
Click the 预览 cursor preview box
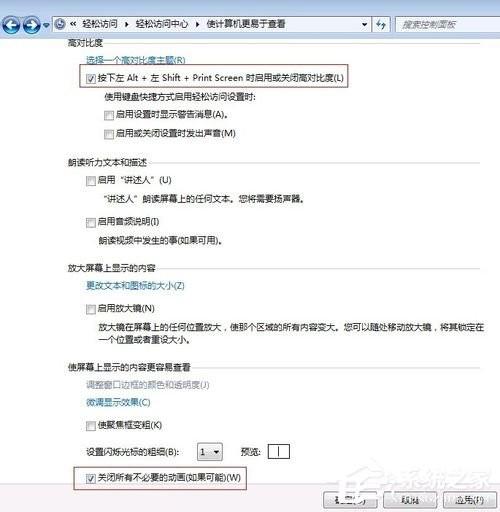[279, 452]
